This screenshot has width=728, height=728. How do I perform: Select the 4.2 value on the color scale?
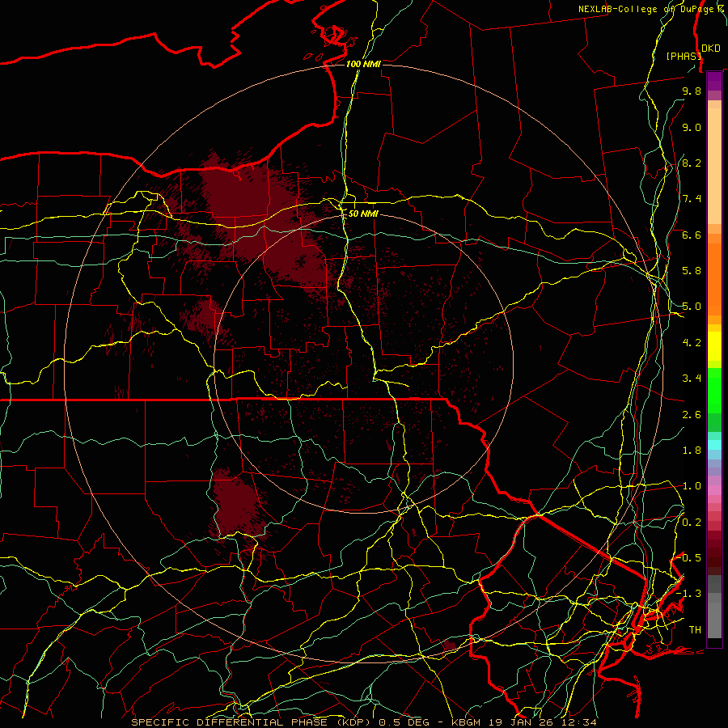[692, 343]
